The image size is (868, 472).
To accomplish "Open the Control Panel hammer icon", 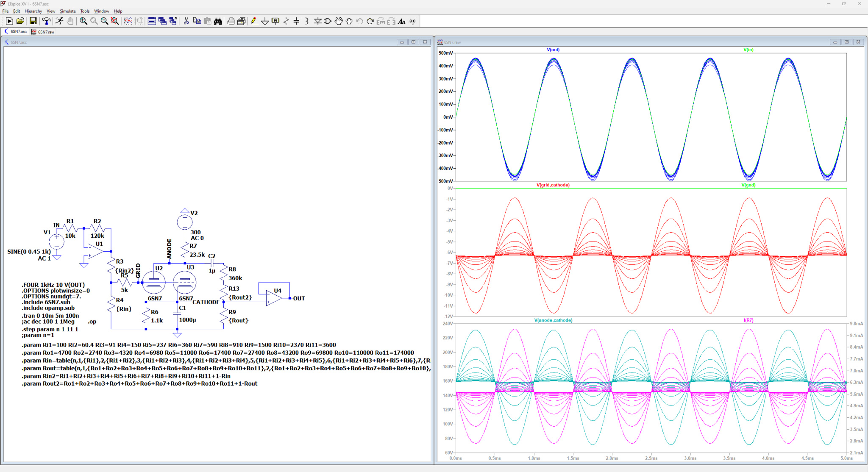I will click(46, 21).
